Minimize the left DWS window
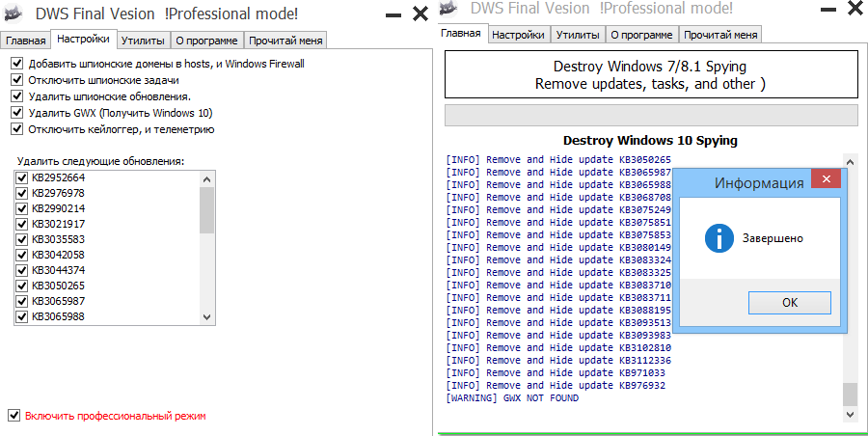Screen dimensions: 868x436 tap(393, 15)
